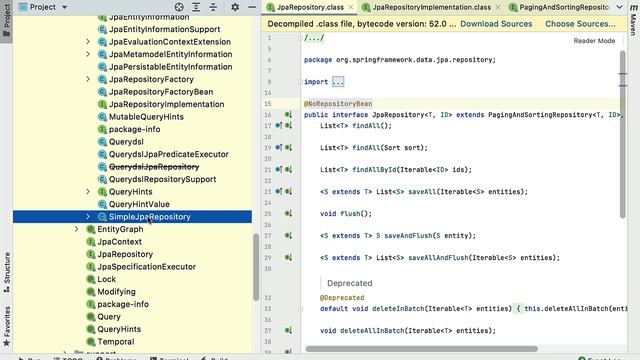
Task: Click the Project tree vertical scrollbar thumb
Action: pos(256,267)
